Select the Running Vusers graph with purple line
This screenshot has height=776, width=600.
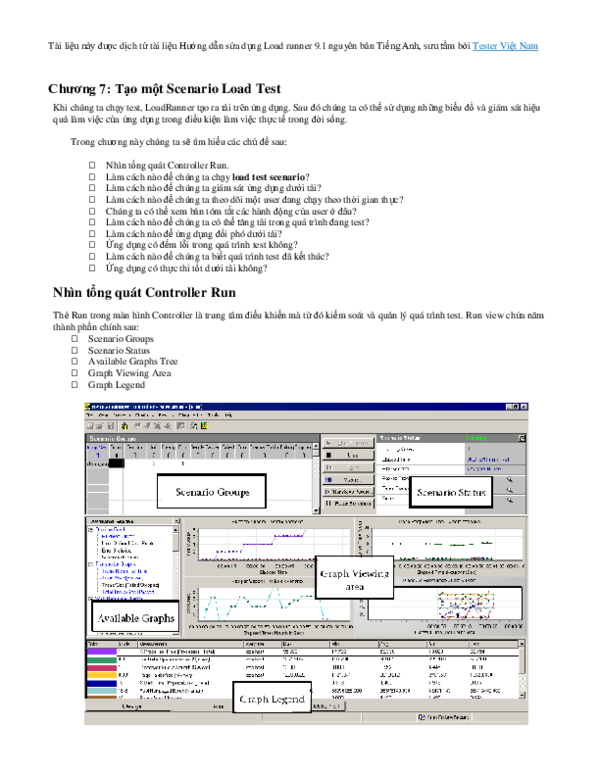pyautogui.click(x=267, y=547)
